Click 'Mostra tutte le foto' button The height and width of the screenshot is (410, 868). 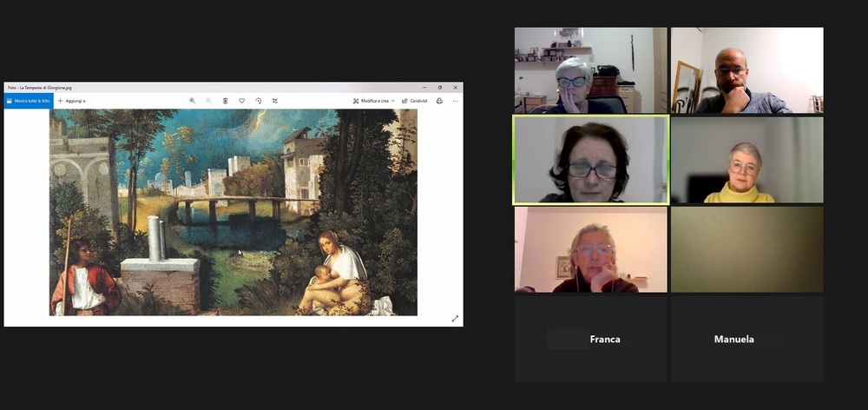[x=29, y=101]
